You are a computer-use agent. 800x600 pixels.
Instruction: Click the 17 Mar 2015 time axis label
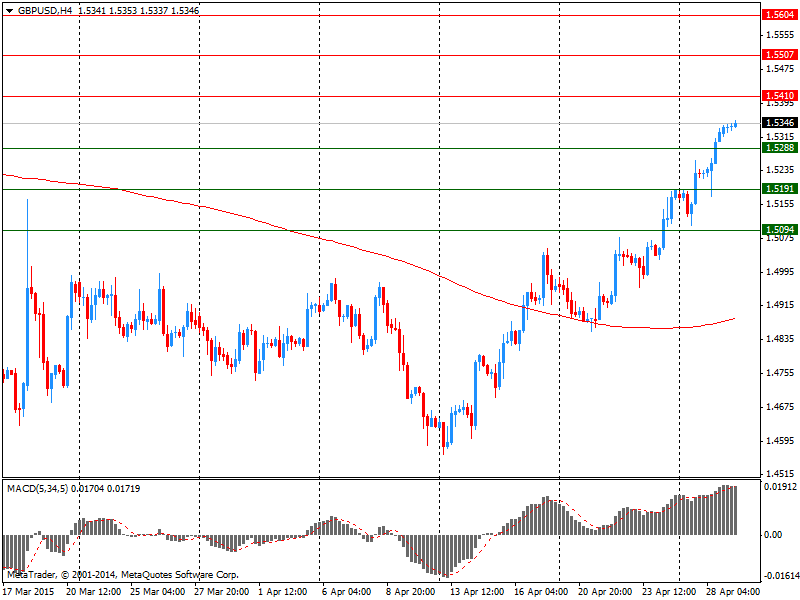[x=29, y=592]
